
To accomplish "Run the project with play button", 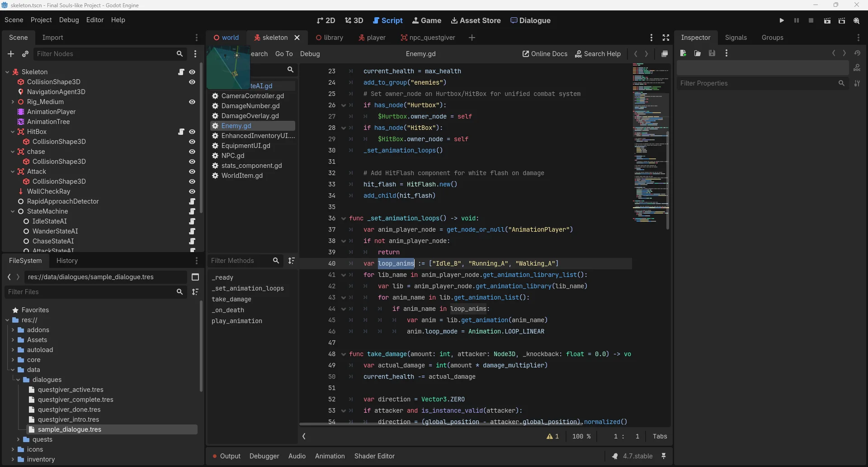I will pyautogui.click(x=782, y=21).
